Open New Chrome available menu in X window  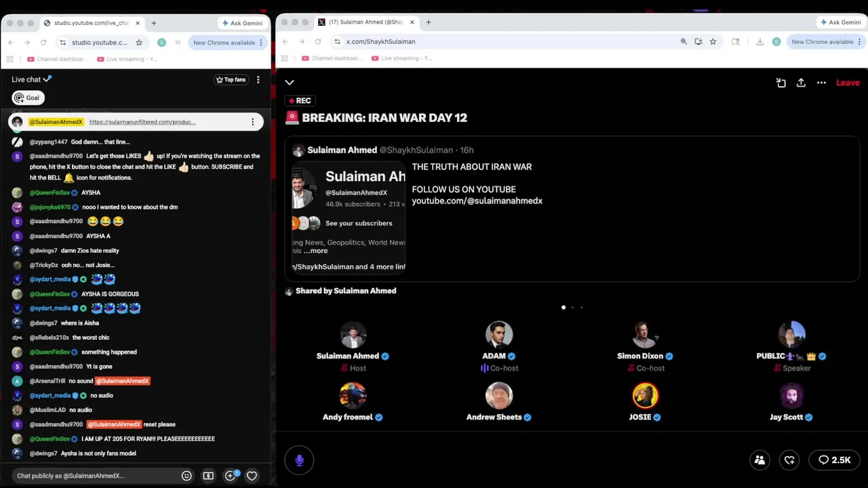click(x=826, y=41)
